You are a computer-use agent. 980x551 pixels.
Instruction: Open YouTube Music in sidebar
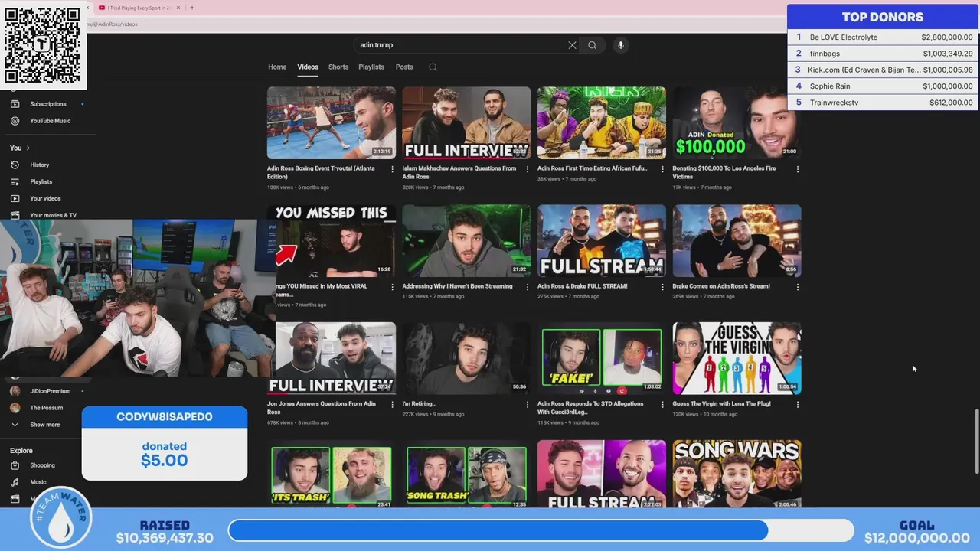[50, 121]
